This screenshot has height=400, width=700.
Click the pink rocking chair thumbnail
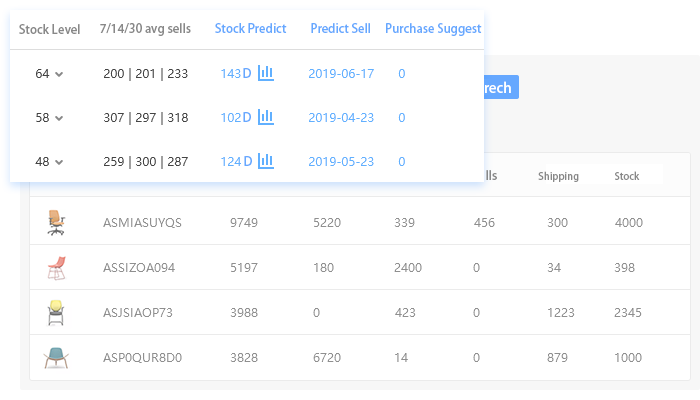point(56,267)
